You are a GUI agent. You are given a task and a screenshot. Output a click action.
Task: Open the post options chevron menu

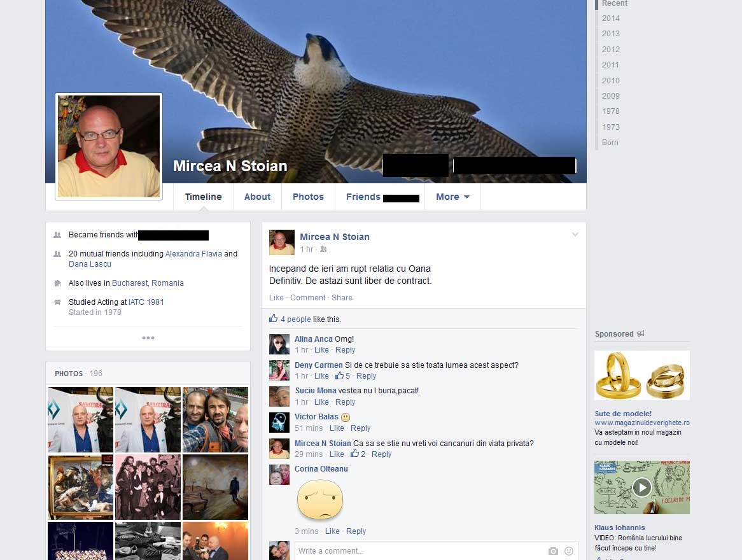(575, 235)
